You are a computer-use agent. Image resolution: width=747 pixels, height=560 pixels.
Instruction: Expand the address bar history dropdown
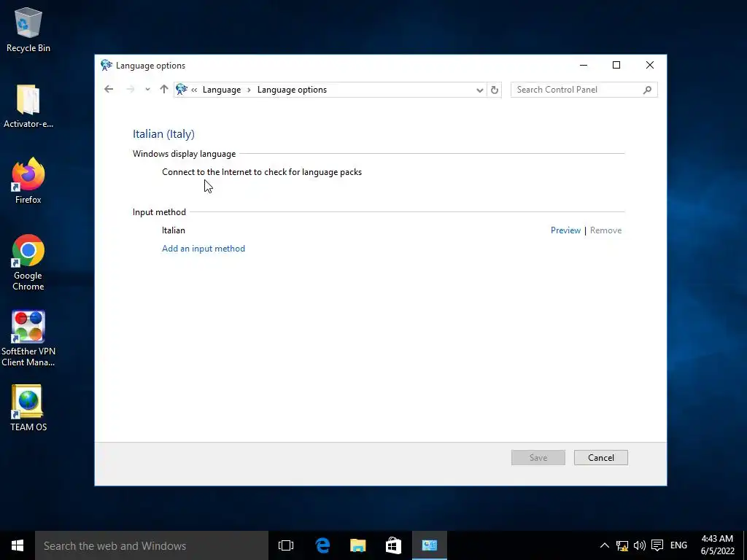[480, 90]
